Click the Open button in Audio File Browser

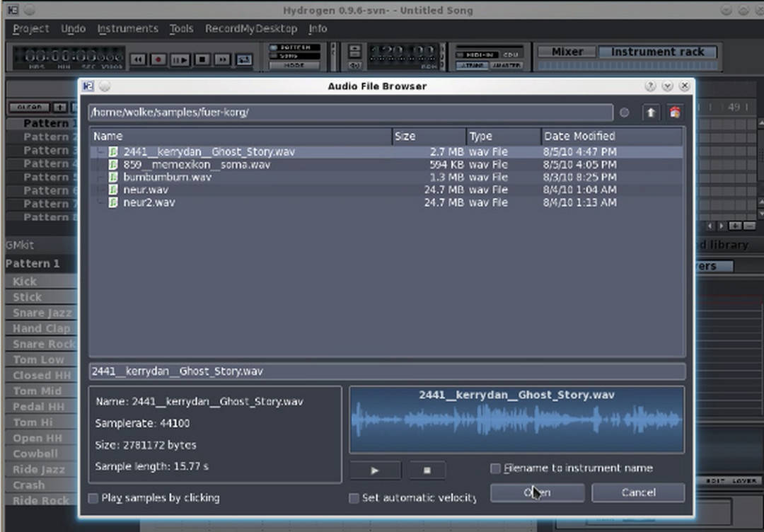click(538, 492)
